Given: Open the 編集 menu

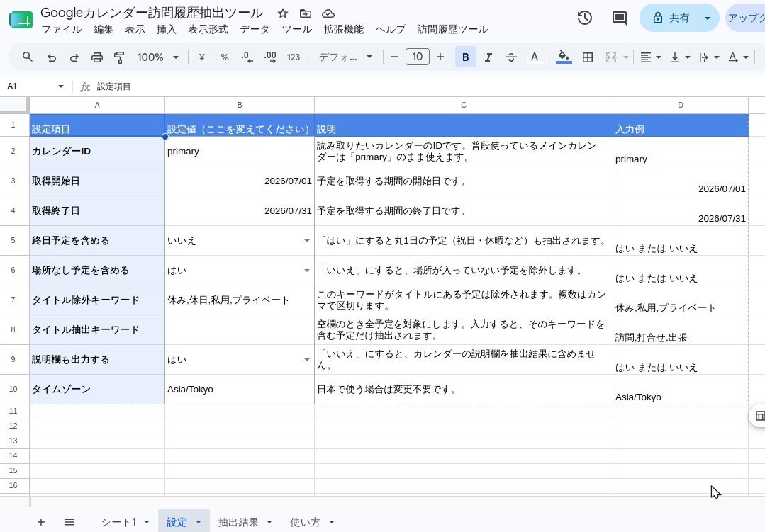Looking at the screenshot, I should pos(104,29).
